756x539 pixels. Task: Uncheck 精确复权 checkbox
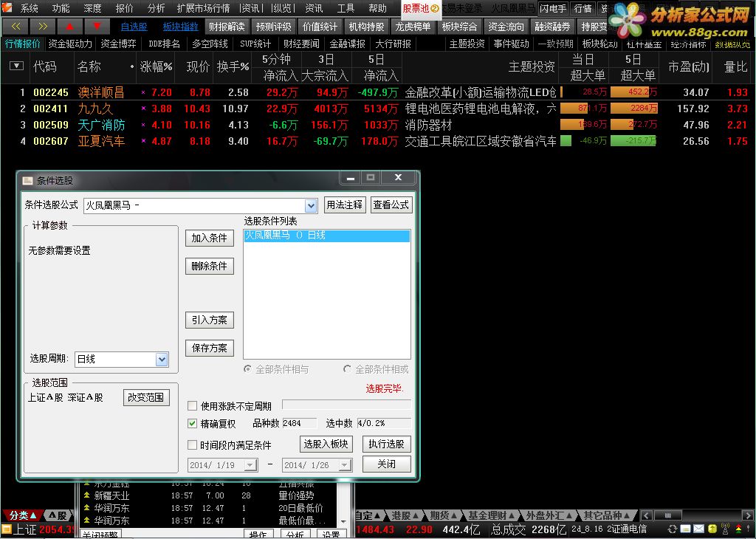[x=193, y=424]
